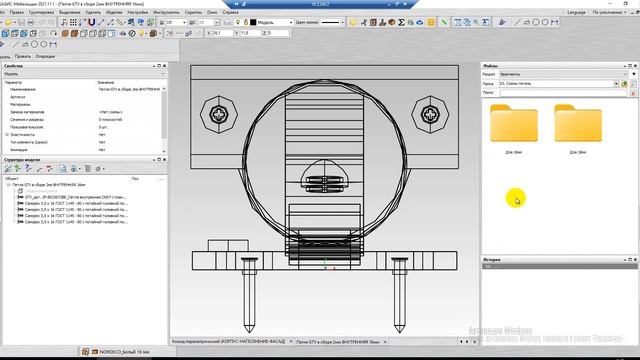Open the line color dropdown
The image size is (640, 360).
tap(342, 22)
